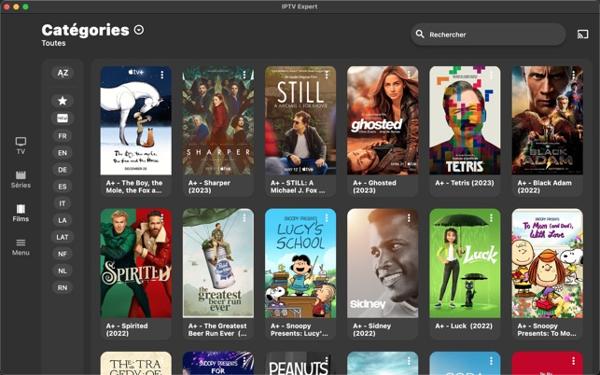Image resolution: width=600 pixels, height=375 pixels.
Task: Select the LAT category filter
Action: pos(62,237)
